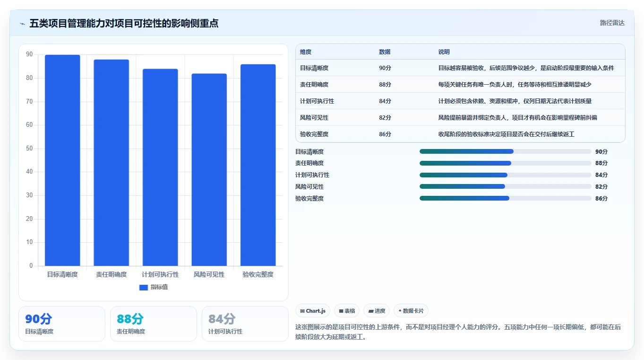
Task: Click the 86分 value beside progress bar
Action: (x=601, y=199)
